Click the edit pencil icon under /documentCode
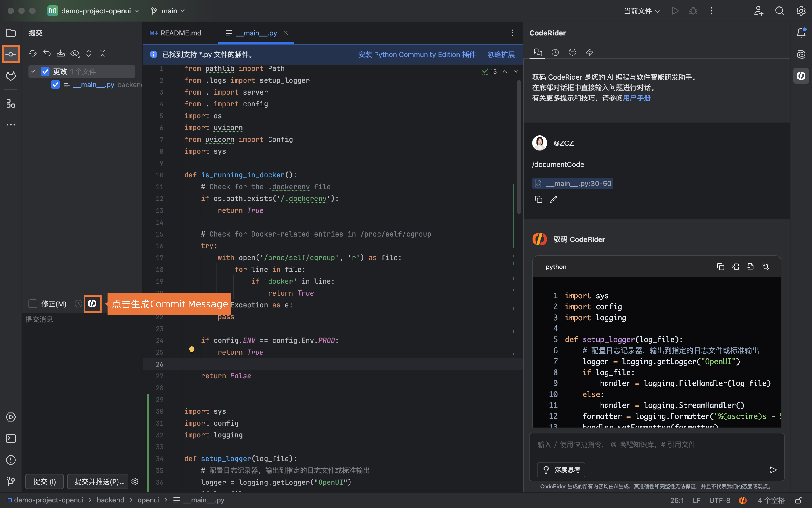Viewport: 812px width, 508px height. (553, 200)
